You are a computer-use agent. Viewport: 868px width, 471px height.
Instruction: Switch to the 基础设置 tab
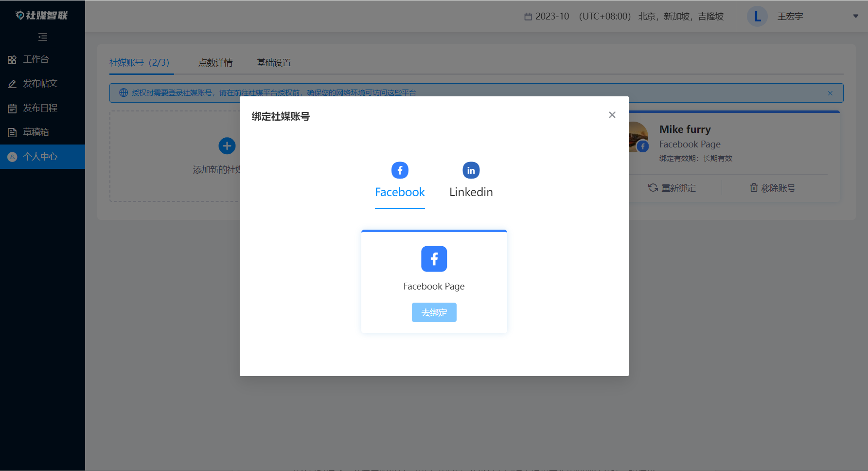pos(274,63)
